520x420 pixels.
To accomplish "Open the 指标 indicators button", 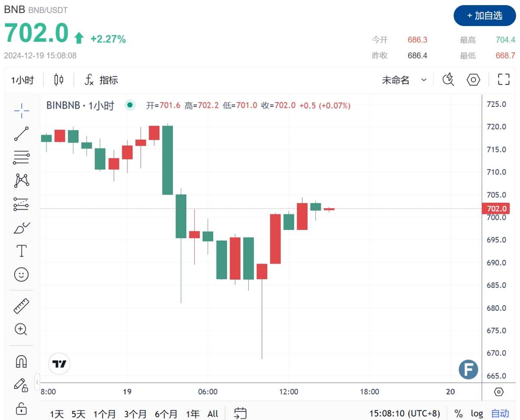I will pos(101,80).
